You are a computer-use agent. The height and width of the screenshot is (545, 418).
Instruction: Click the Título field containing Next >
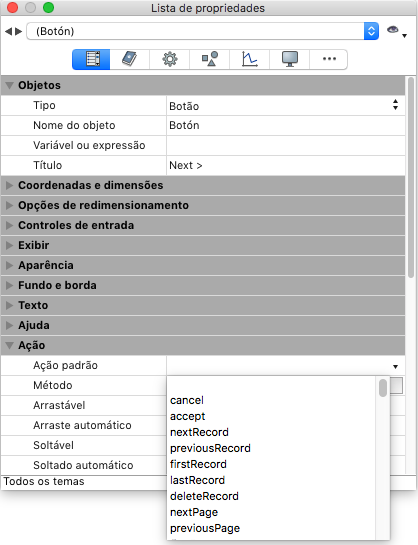tap(286, 165)
